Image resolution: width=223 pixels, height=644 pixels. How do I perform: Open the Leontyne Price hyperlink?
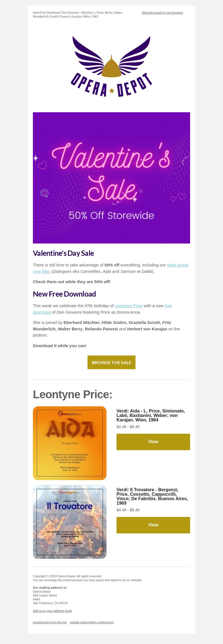(129, 306)
